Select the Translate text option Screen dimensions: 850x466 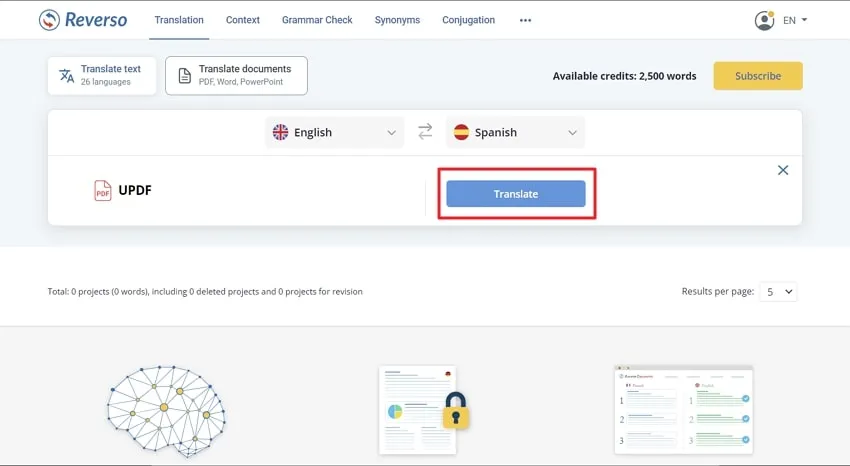(102, 75)
